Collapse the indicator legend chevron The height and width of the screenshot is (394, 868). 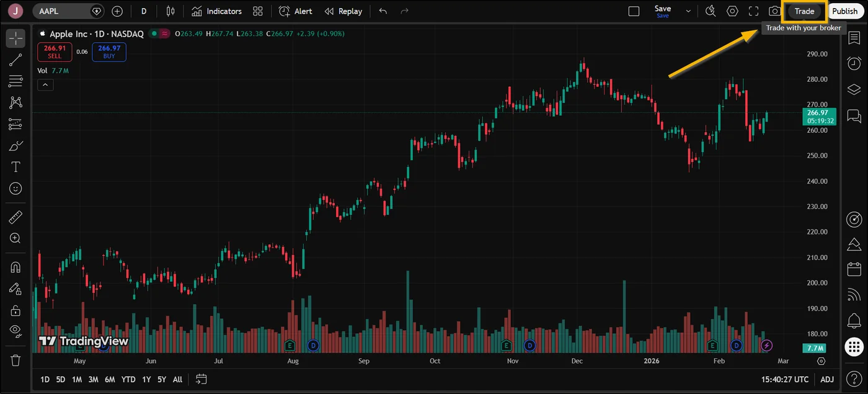pyautogui.click(x=45, y=86)
